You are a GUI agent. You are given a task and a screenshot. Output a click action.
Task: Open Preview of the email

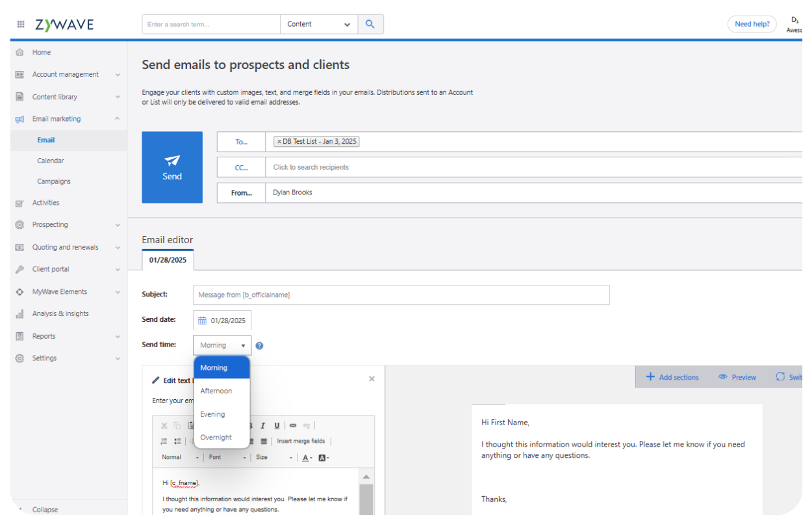[737, 377]
